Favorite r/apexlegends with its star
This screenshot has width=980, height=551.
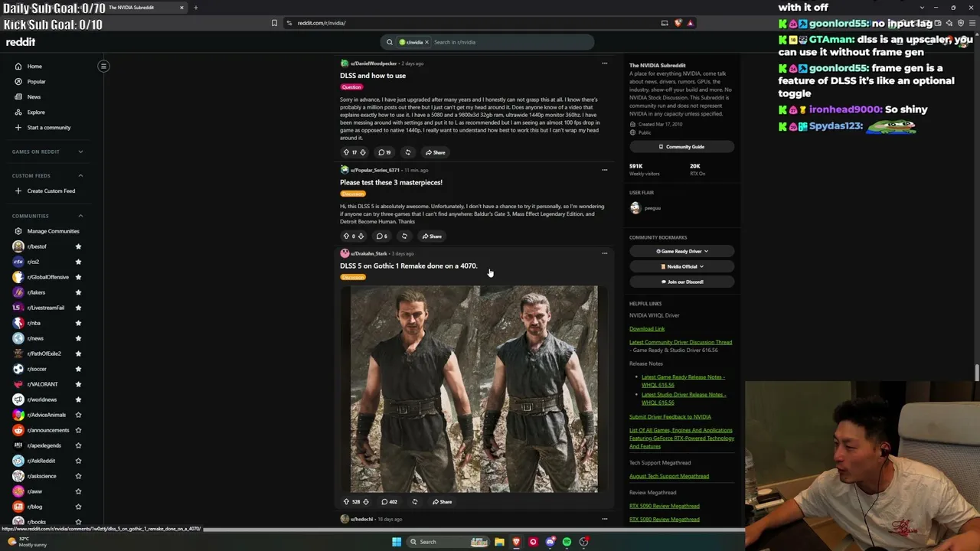tap(78, 445)
